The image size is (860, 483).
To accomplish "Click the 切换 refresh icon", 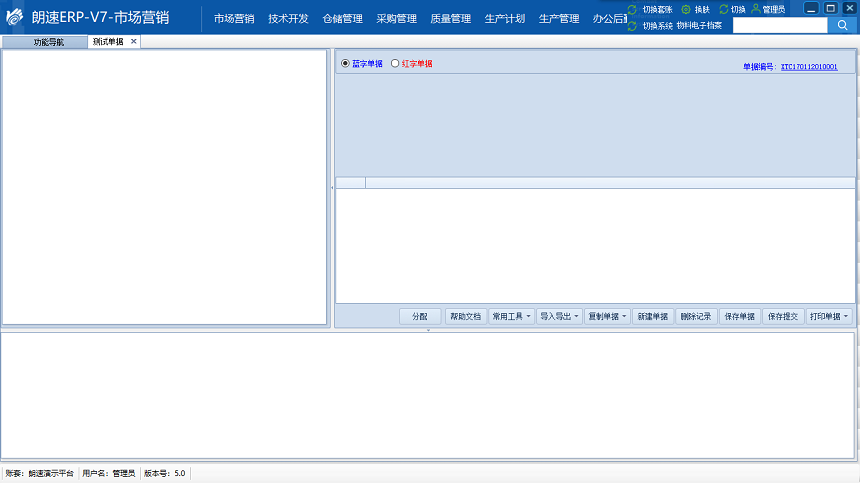I will 724,9.
